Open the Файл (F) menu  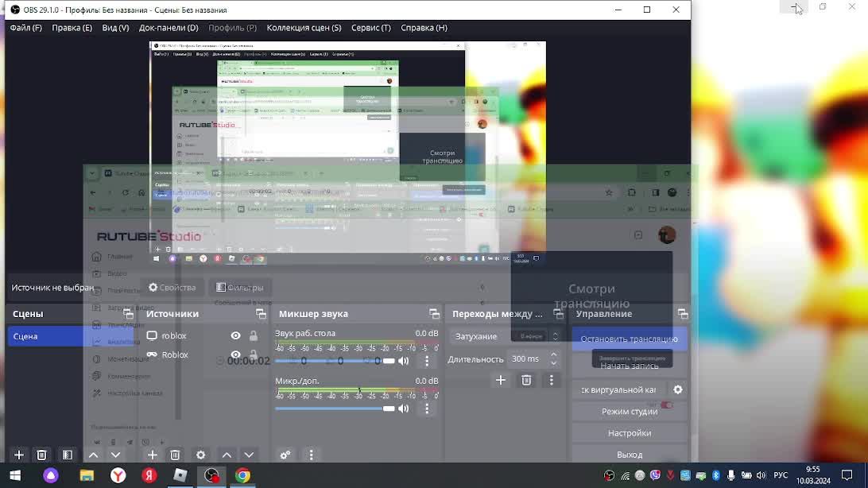tap(25, 28)
